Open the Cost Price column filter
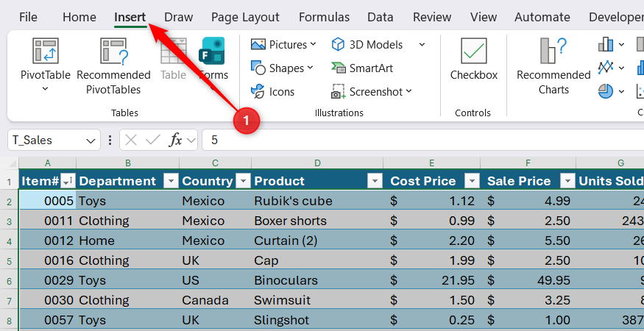This screenshot has height=331, width=644. pos(472,181)
